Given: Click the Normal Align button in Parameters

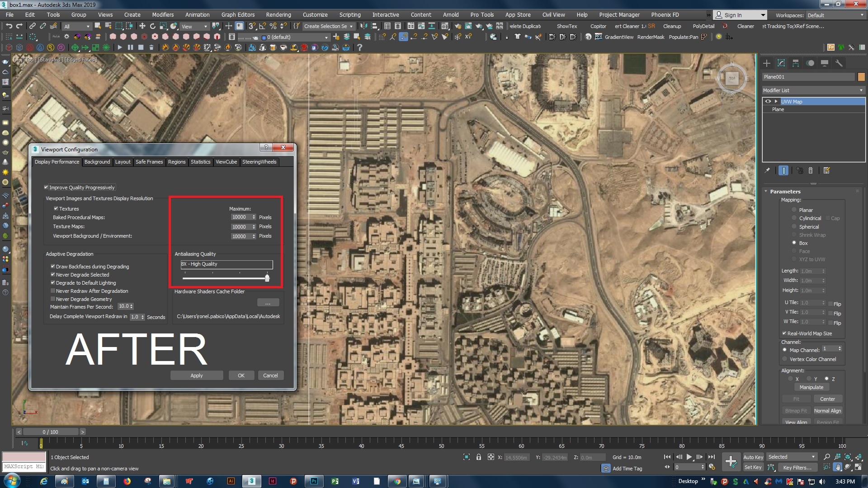Looking at the screenshot, I should 828,410.
